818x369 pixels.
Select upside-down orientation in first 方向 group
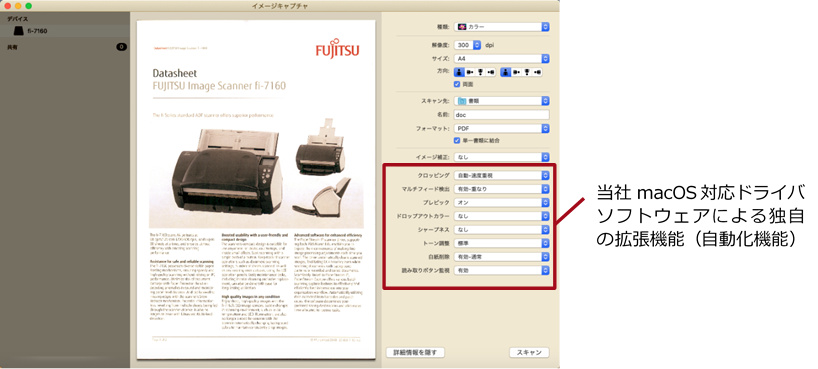(x=479, y=72)
